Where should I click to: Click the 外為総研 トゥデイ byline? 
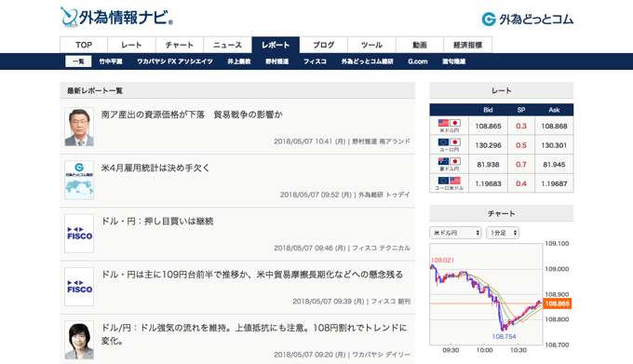[x=384, y=195]
